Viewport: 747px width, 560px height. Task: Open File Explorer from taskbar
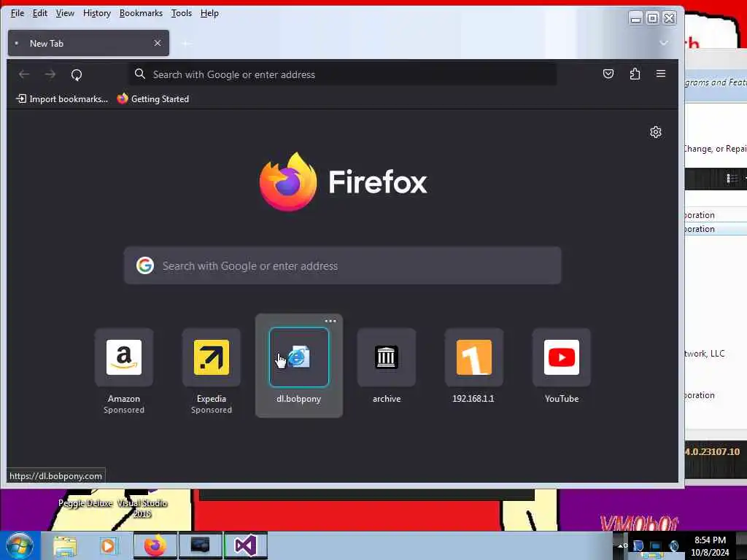(65, 545)
